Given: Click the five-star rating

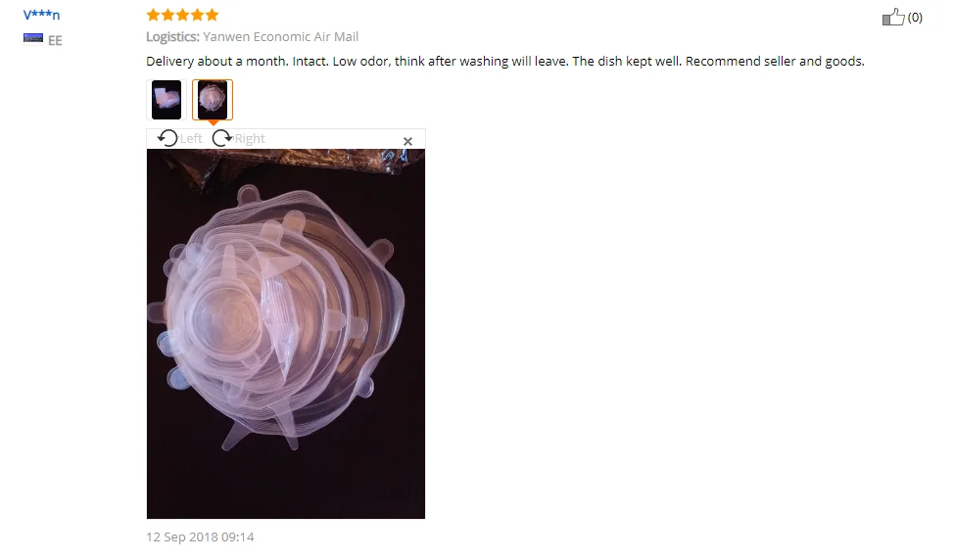Looking at the screenshot, I should pyautogui.click(x=182, y=15).
